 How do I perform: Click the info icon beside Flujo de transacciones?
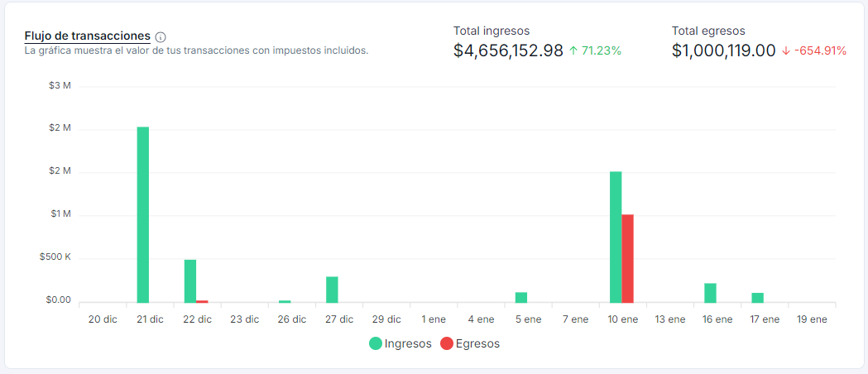click(x=161, y=37)
